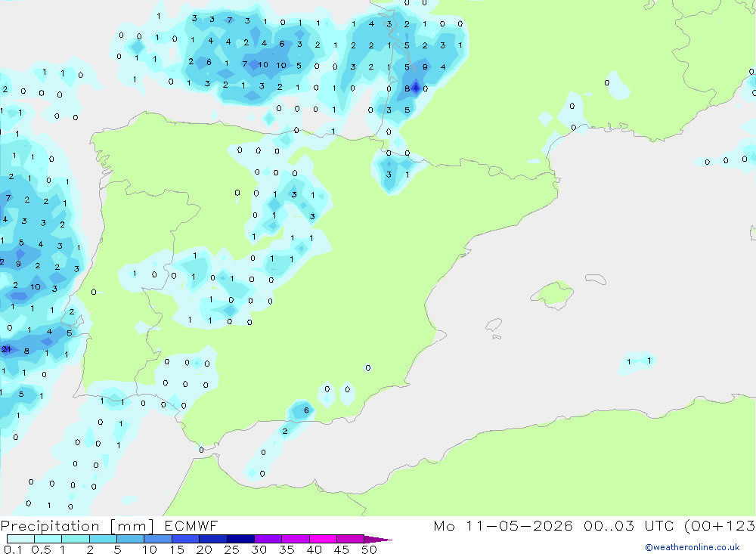Click the 0.1–0.5 mm palest cyan legend swatch
Screen dimensions: 756x554
20,539
